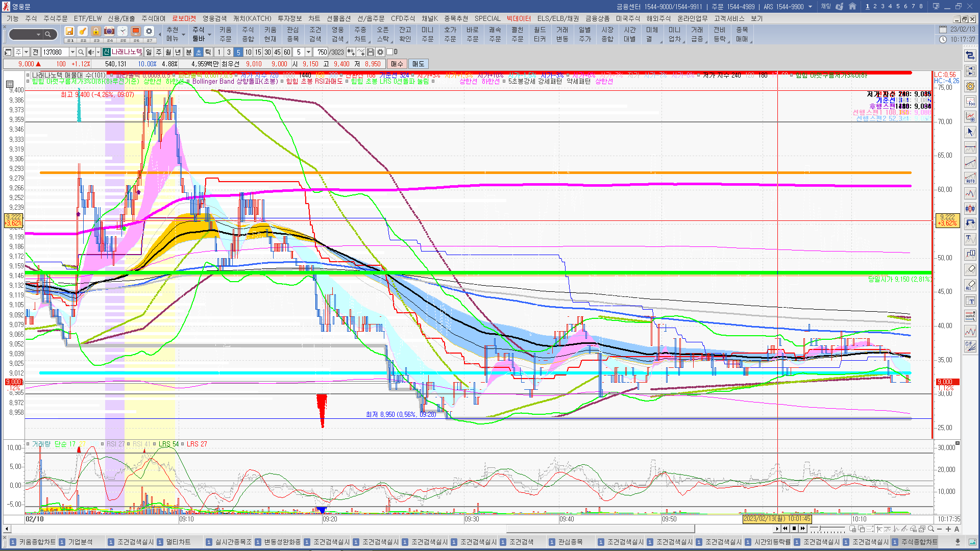Open chart settings via the gear icon
980x551 pixels.
click(380, 52)
